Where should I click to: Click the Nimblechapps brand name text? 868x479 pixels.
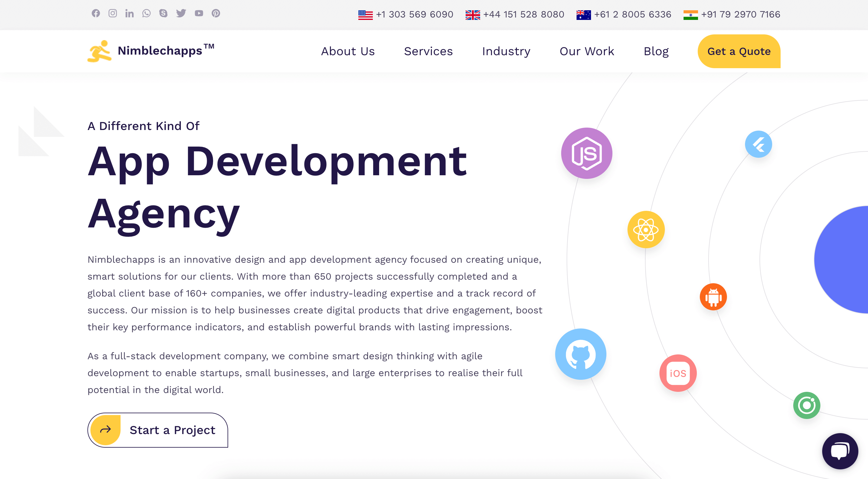point(166,50)
